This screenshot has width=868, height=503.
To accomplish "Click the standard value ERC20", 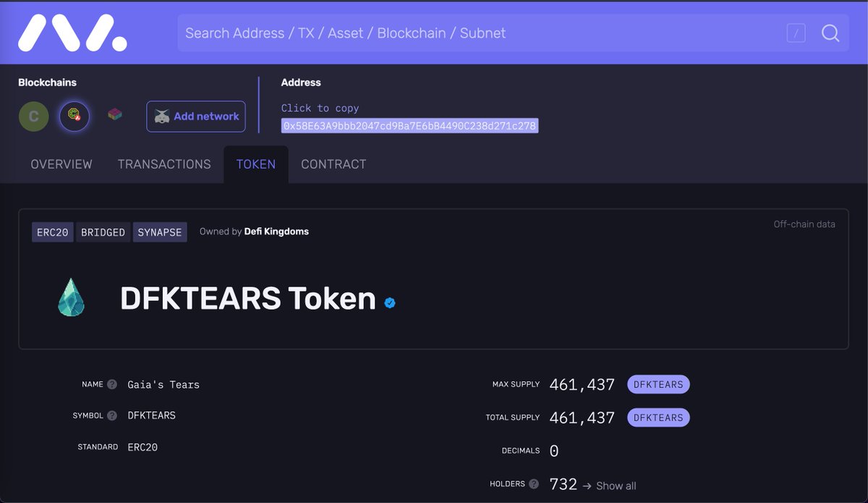I will coord(142,447).
